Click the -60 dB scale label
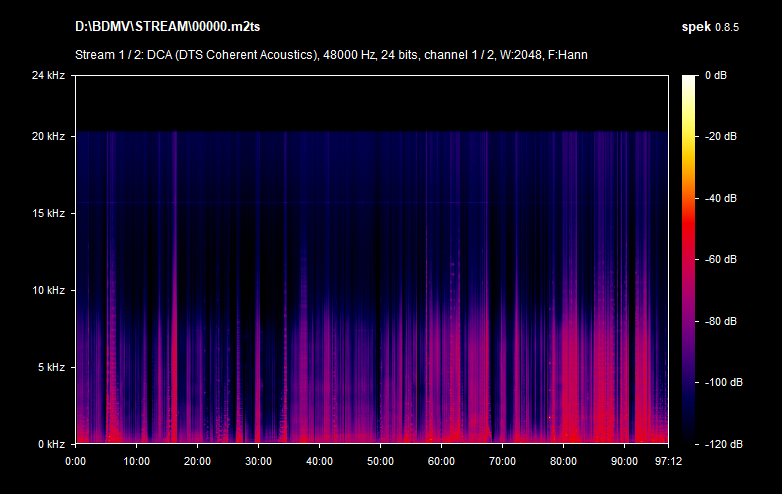Image resolution: width=782 pixels, height=494 pixels. pyautogui.click(x=722, y=259)
